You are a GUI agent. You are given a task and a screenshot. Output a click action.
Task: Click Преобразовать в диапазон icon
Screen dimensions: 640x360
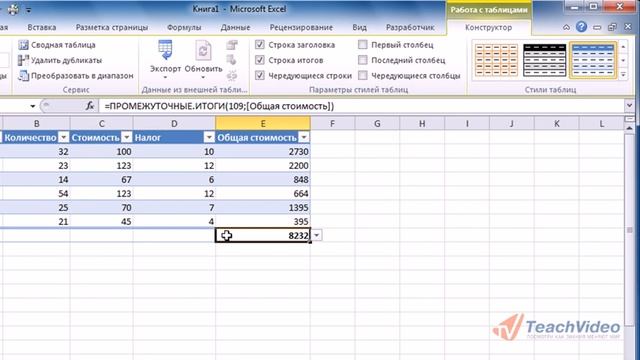click(23, 76)
